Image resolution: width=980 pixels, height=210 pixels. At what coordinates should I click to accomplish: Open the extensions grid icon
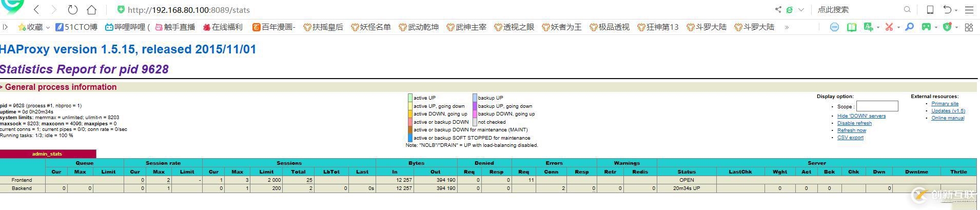pos(969,27)
